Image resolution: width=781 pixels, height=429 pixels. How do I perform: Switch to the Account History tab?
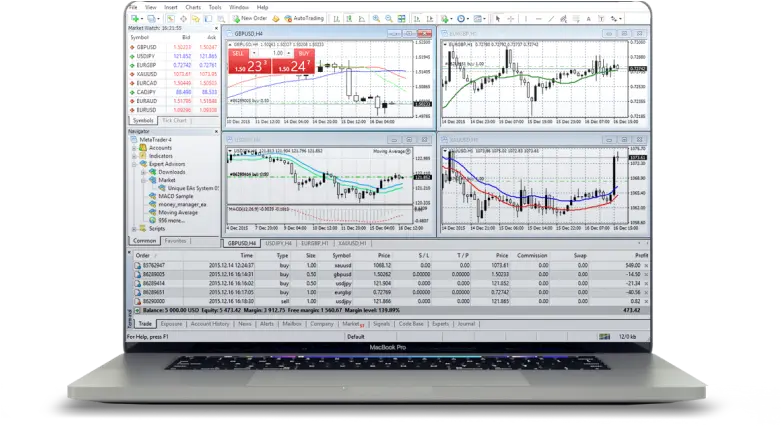click(x=209, y=324)
